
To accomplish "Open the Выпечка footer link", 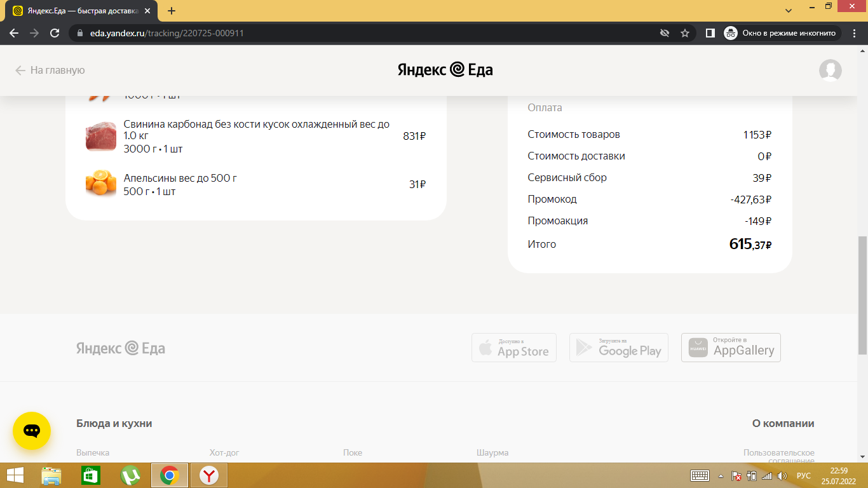I will tap(93, 453).
